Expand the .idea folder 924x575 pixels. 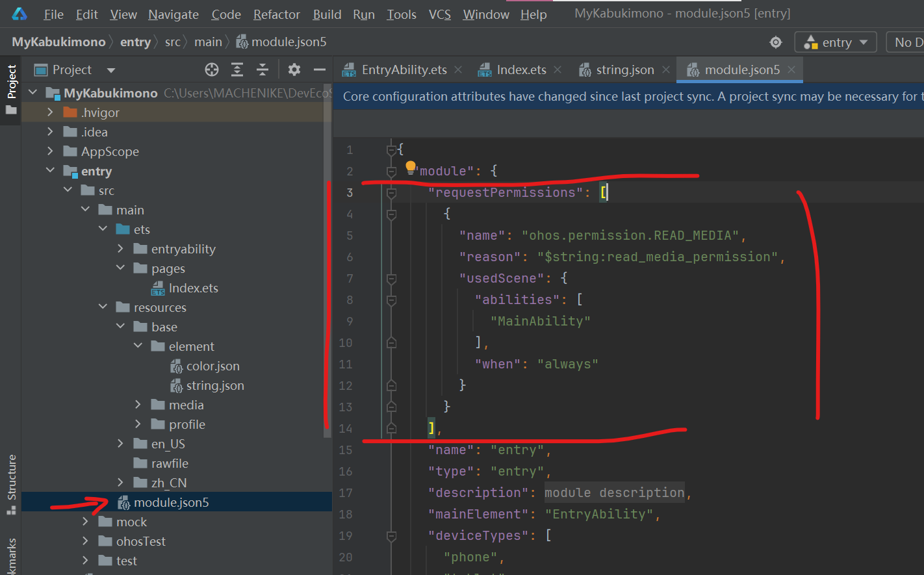51,132
